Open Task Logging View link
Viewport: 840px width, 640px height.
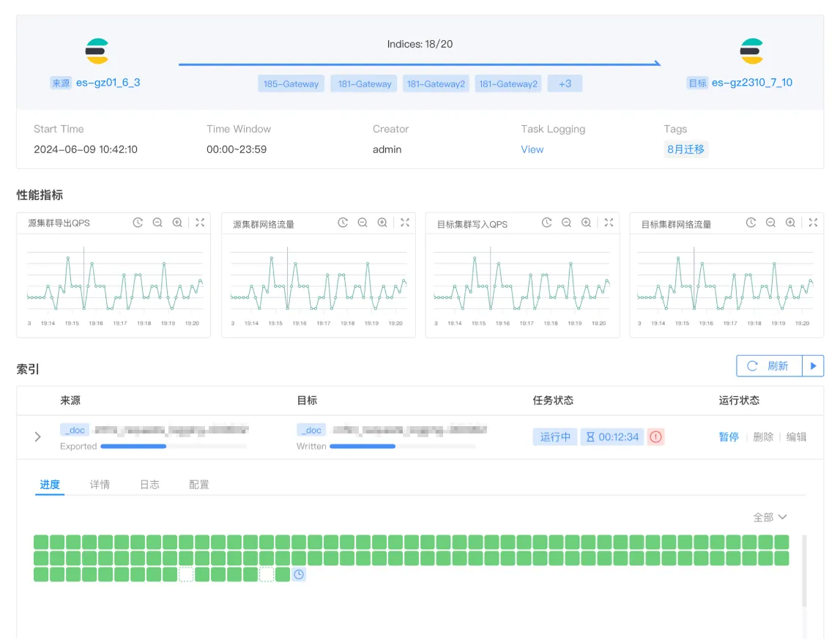click(x=532, y=149)
